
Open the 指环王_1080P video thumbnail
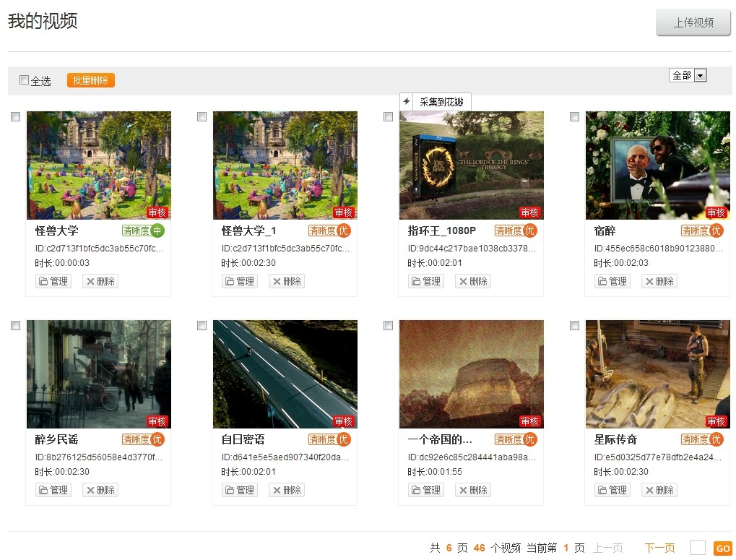tap(471, 165)
